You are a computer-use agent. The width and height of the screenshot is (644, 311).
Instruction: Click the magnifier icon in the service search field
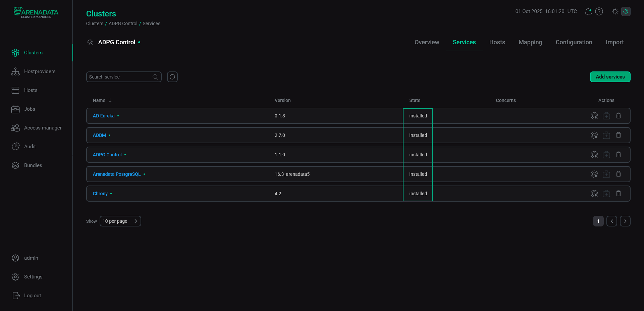tap(155, 77)
